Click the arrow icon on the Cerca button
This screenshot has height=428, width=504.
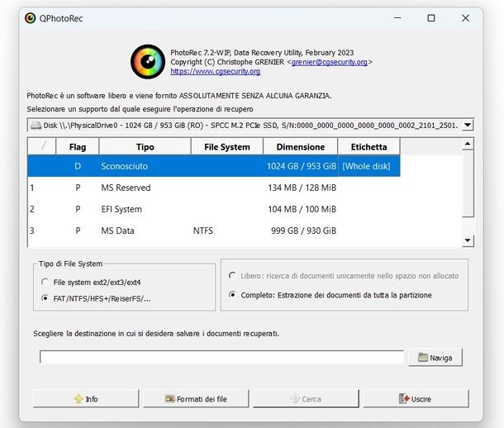[x=295, y=399]
